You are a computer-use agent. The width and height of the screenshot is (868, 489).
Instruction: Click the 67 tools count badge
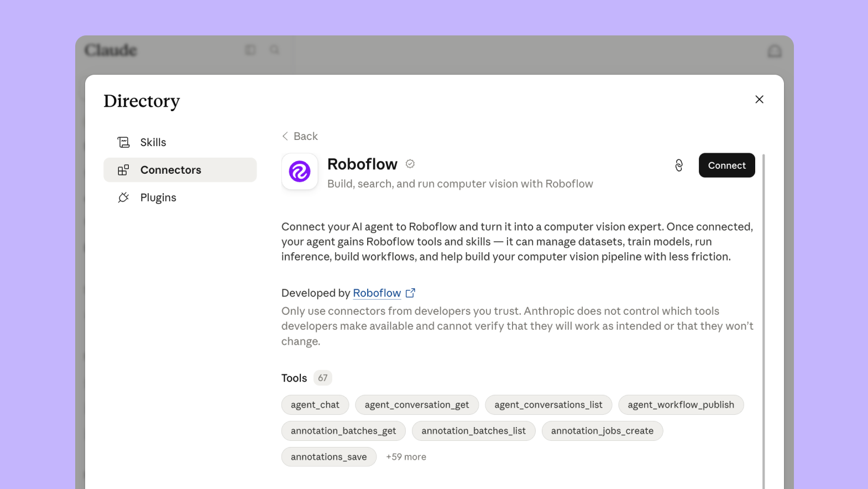pyautogui.click(x=323, y=378)
